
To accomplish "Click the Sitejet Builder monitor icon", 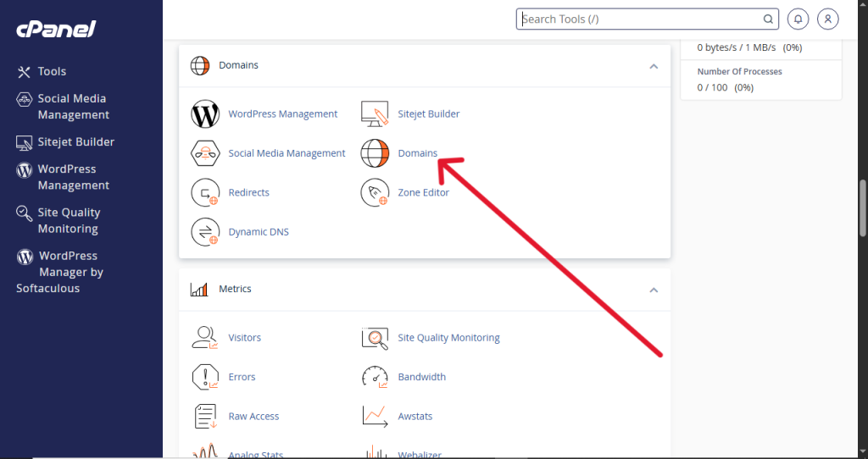I will (x=375, y=114).
